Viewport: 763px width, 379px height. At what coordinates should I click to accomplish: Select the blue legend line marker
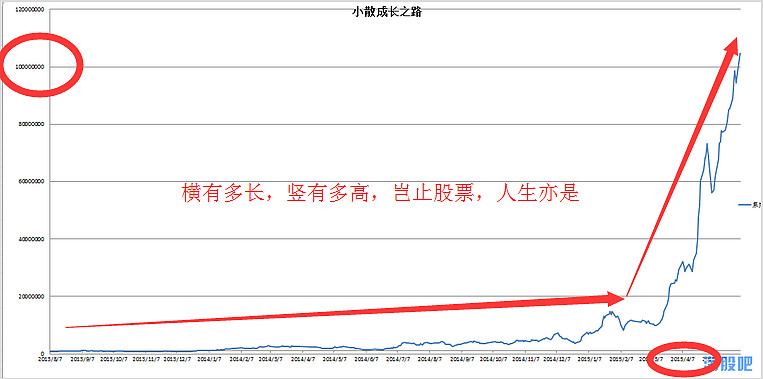pyautogui.click(x=745, y=206)
